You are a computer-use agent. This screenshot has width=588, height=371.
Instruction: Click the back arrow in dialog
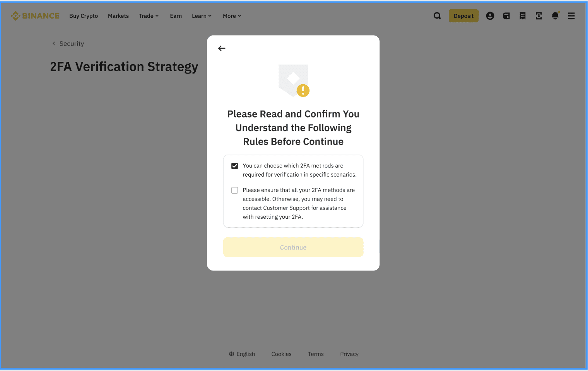coord(222,48)
